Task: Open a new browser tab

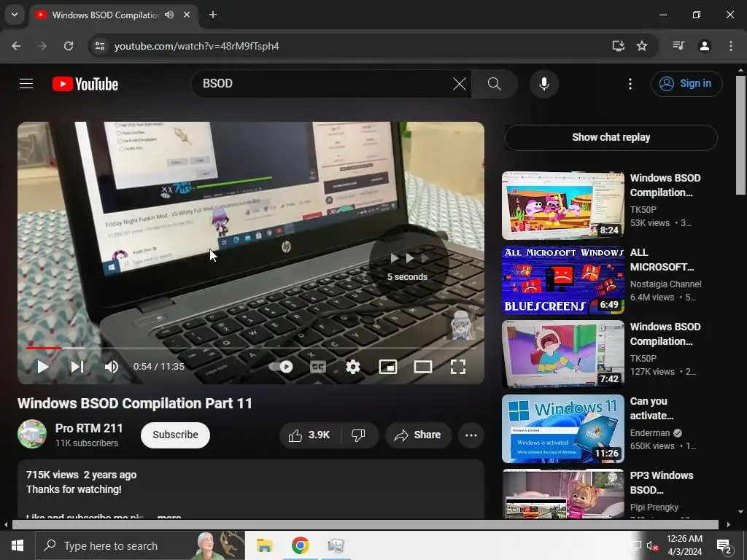Action: pos(213,15)
